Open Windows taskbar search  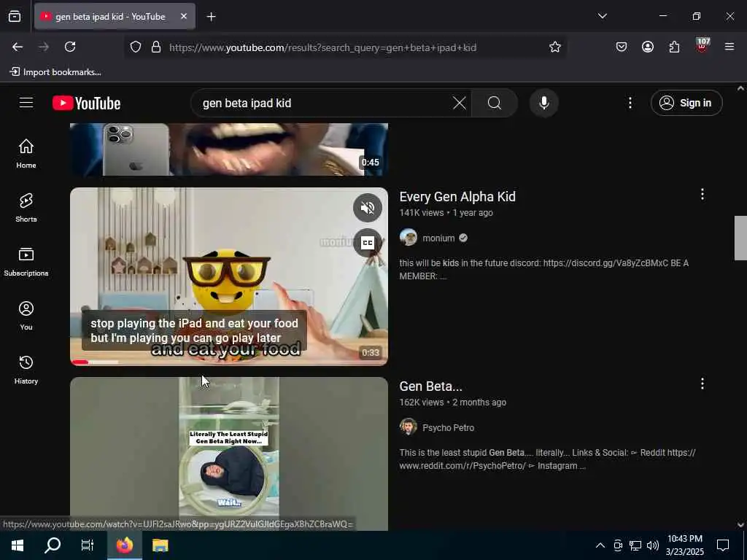53,545
